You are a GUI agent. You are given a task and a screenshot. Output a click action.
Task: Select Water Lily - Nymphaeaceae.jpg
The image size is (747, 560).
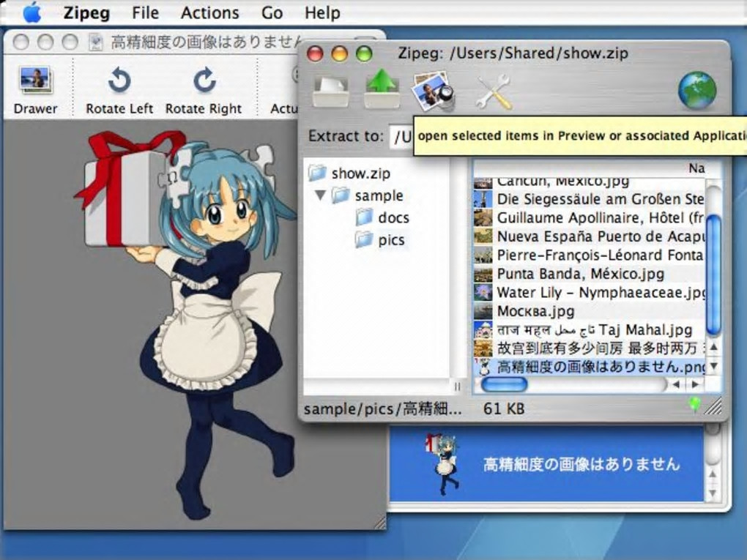(x=590, y=292)
